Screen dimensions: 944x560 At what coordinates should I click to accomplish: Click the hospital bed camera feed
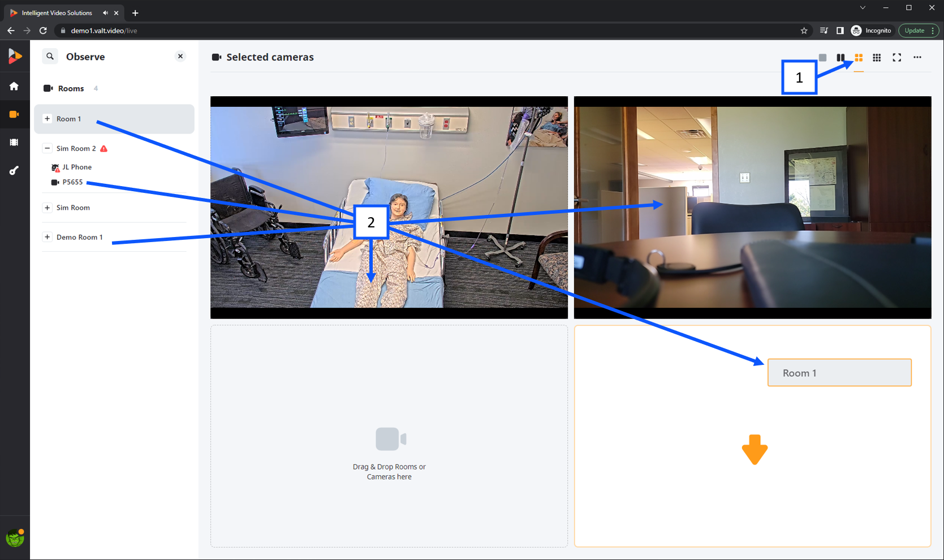tap(389, 207)
